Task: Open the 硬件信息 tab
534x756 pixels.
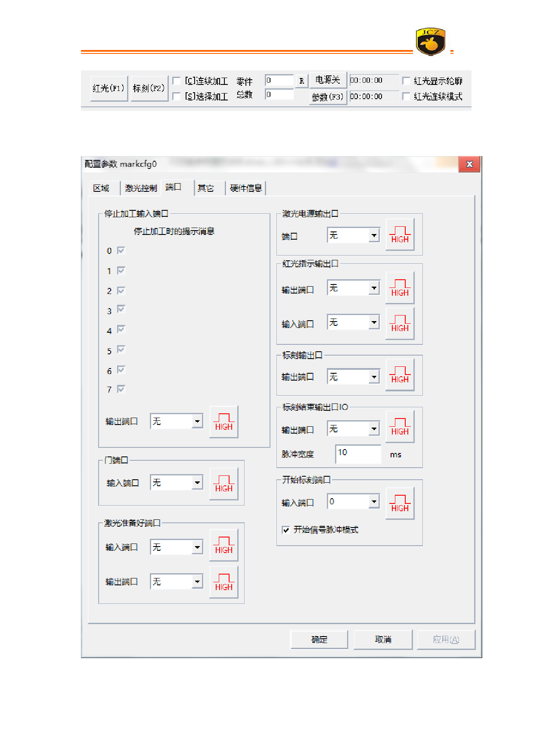Action: [245, 188]
